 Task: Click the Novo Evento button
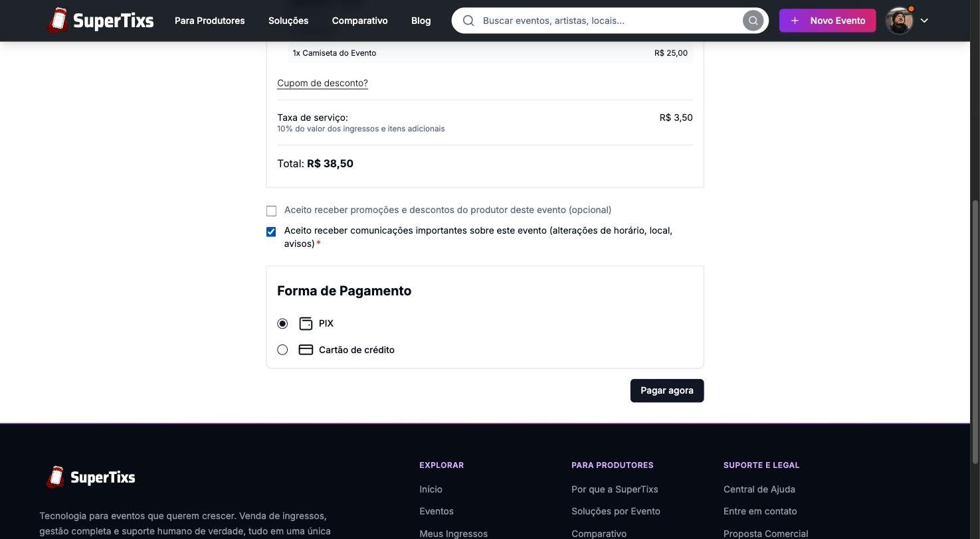coord(828,21)
